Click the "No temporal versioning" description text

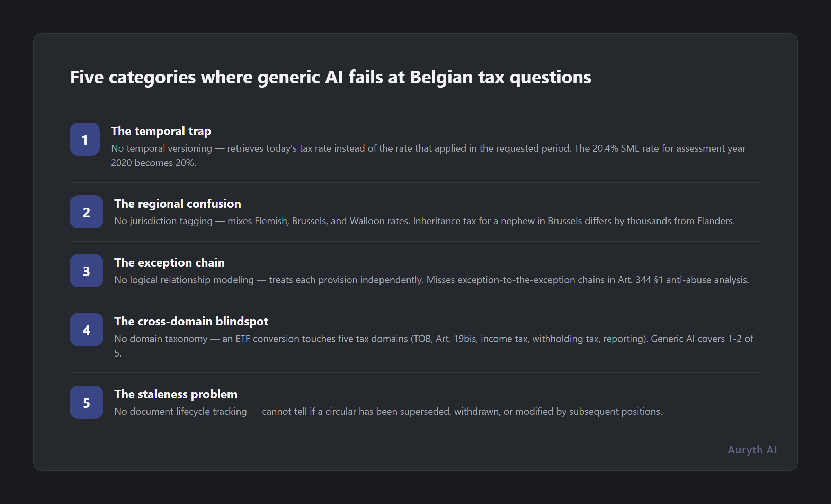[161, 148]
